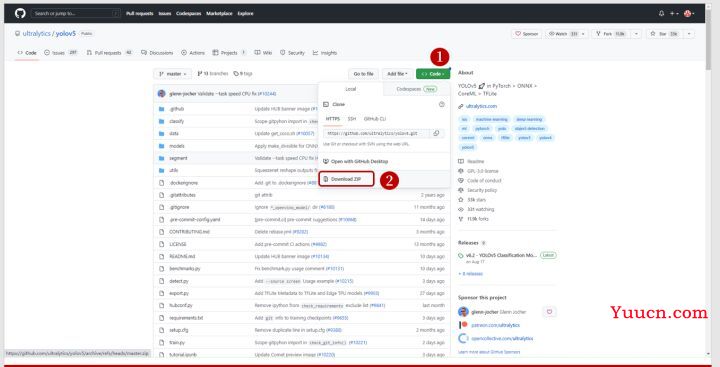Switch to the Projects tab
This screenshot has height=367, width=720.
click(x=229, y=53)
